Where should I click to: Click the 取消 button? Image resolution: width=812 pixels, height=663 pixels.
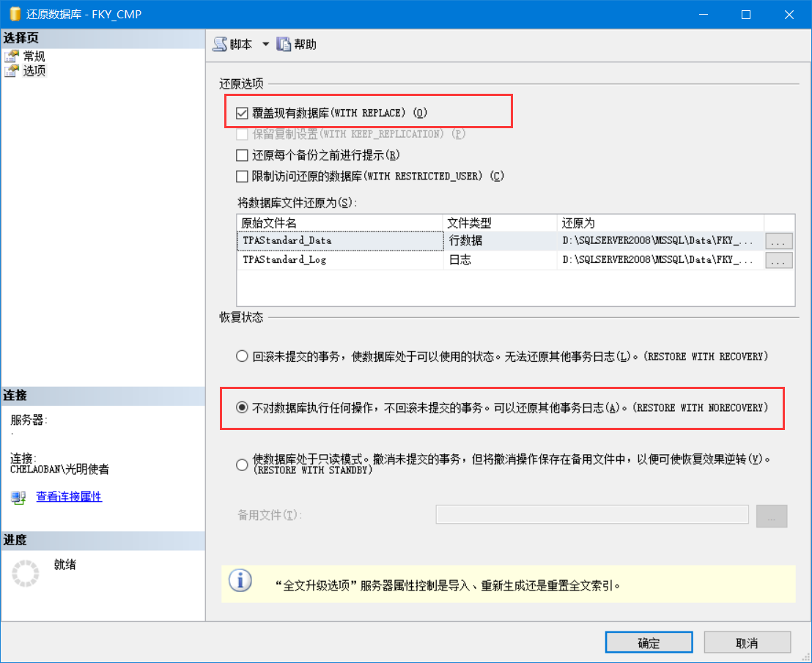point(747,642)
